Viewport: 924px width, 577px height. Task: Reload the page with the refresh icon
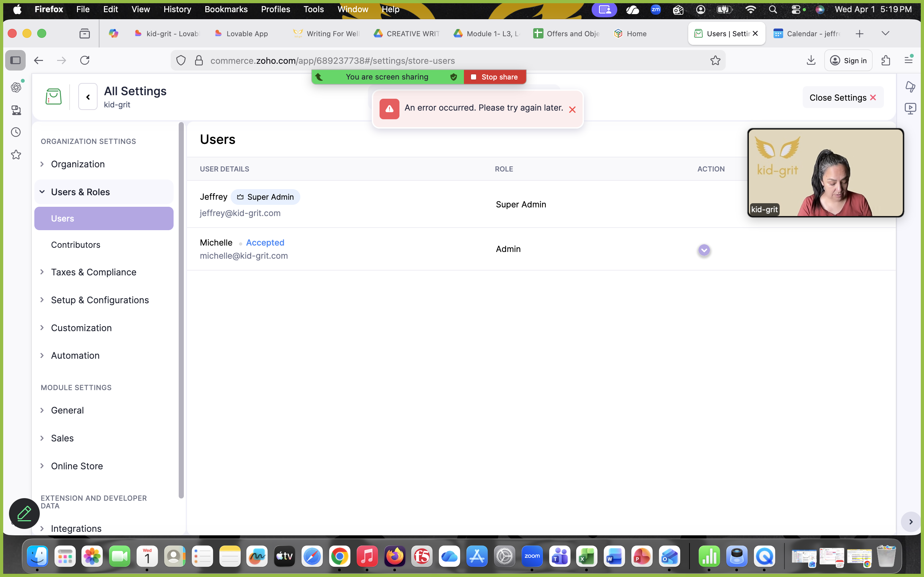pos(85,60)
